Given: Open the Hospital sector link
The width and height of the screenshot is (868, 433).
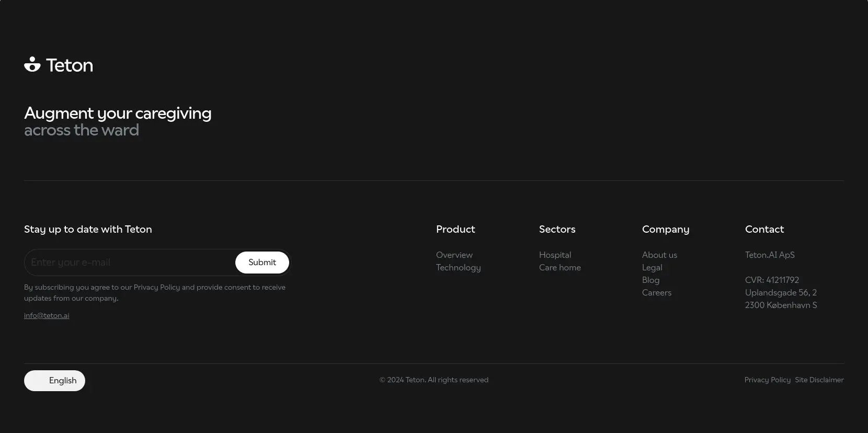Looking at the screenshot, I should (555, 255).
